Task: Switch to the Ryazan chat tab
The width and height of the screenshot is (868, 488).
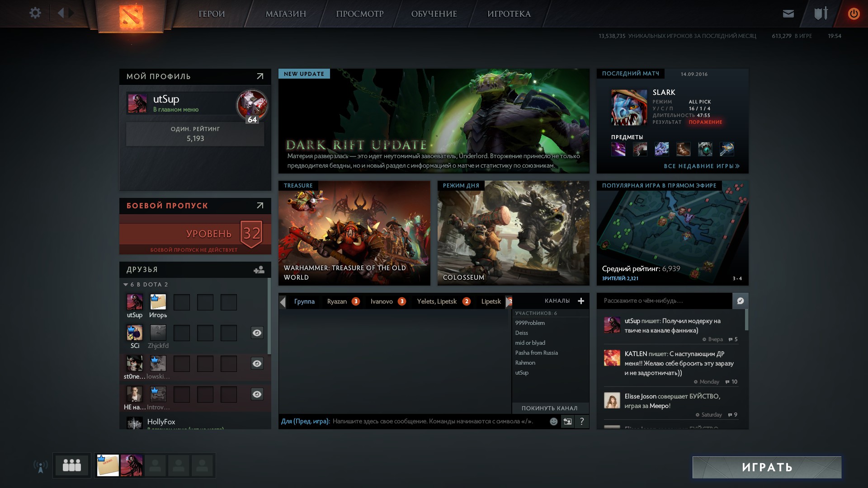Action: coord(337,301)
